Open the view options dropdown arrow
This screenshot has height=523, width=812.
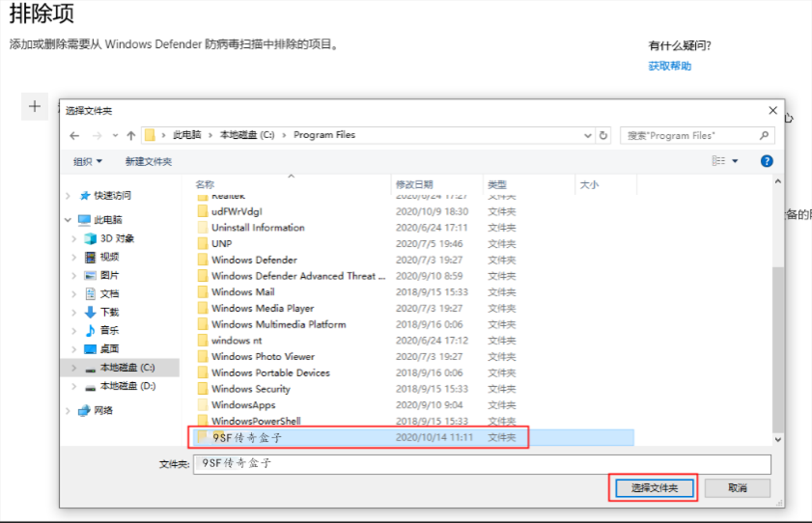[735, 161]
